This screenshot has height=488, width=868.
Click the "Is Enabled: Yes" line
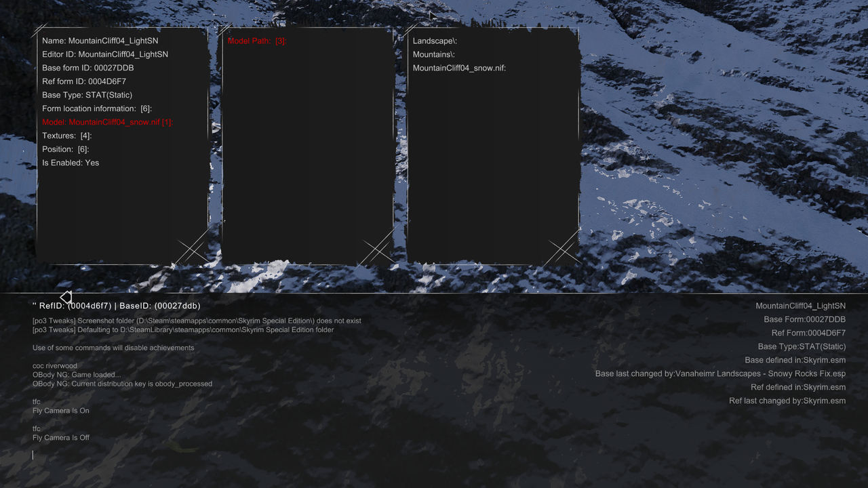[71, 163]
